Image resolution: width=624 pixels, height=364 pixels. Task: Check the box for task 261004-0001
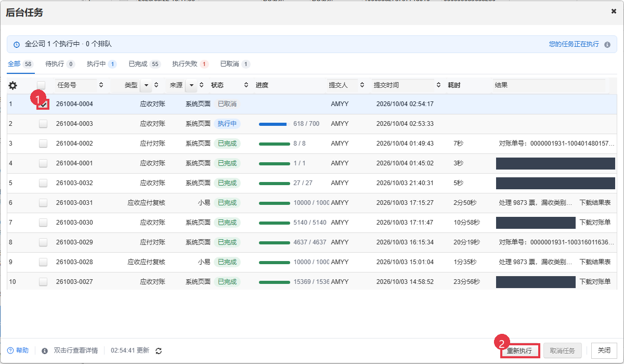click(43, 163)
